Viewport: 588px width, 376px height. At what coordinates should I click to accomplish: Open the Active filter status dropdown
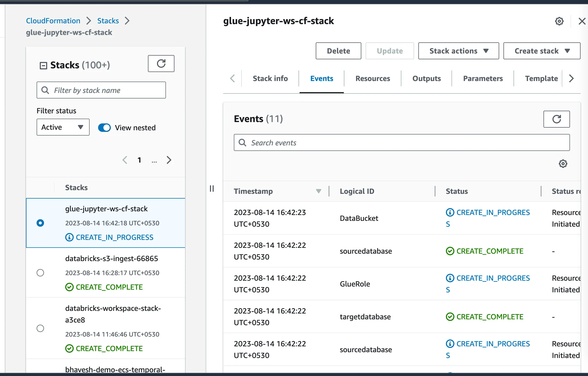[x=63, y=127]
